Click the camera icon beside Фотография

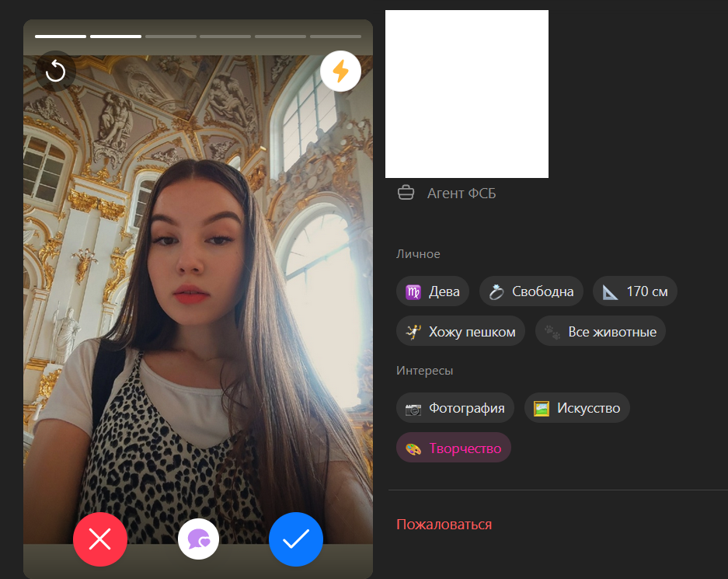(x=413, y=409)
